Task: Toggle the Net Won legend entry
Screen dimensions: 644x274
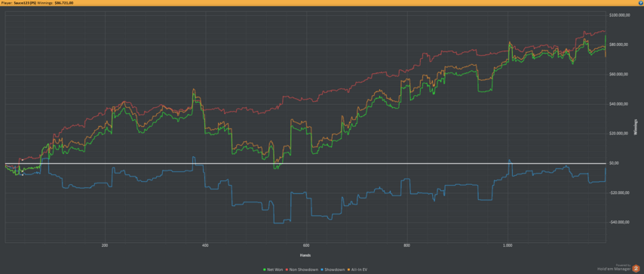Action: tap(272, 269)
